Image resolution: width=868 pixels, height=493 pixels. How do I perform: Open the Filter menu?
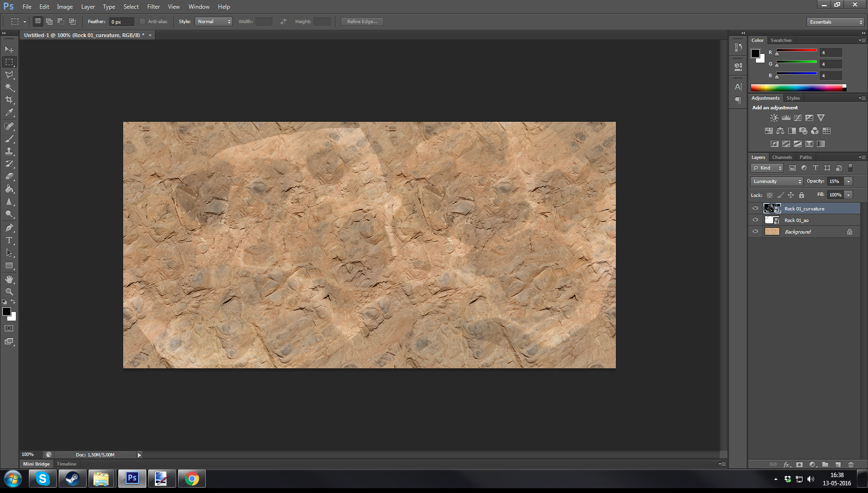point(153,7)
